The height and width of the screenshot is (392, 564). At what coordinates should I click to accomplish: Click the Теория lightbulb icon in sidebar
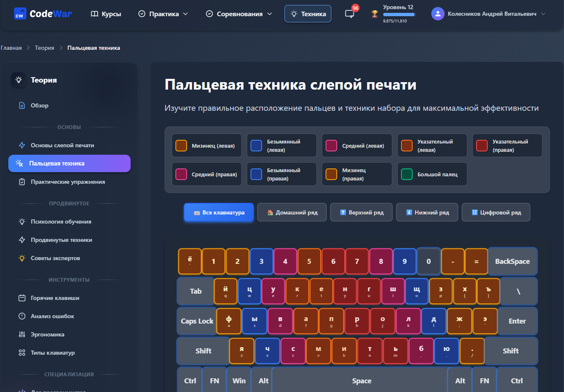(19, 80)
